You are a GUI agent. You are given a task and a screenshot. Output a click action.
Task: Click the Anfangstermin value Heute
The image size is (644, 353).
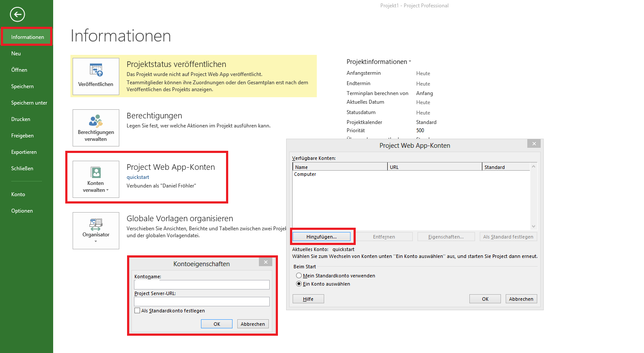(x=423, y=73)
